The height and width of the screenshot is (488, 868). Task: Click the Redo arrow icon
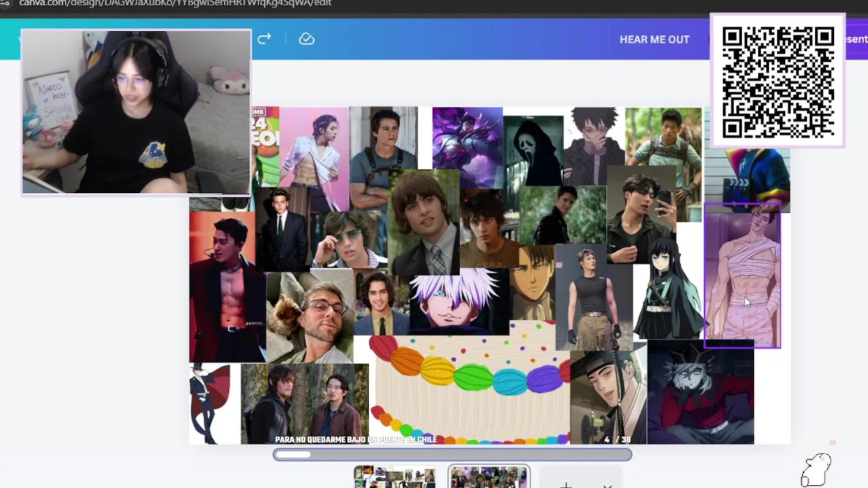click(x=264, y=39)
